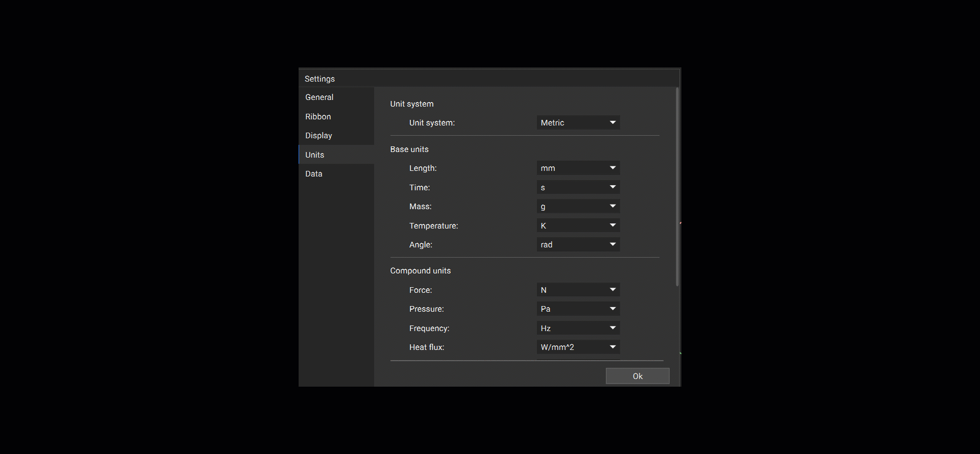
Task: Open the Force unit dropdown showing N
Action: pos(578,290)
